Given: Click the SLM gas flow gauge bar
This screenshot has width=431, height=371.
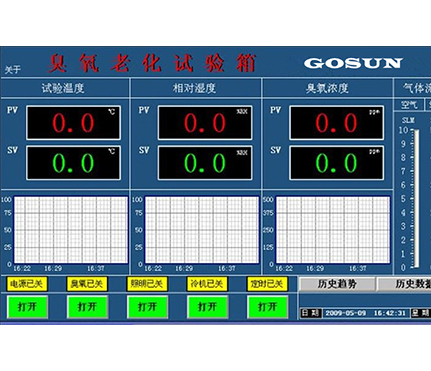Looking at the screenshot, I should coord(416,199).
